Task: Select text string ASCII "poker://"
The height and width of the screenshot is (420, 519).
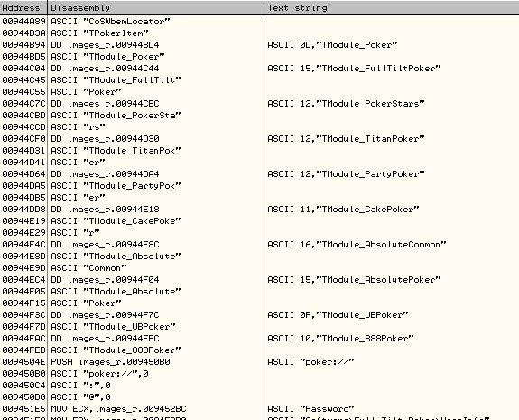Action: pyautogui.click(x=310, y=362)
